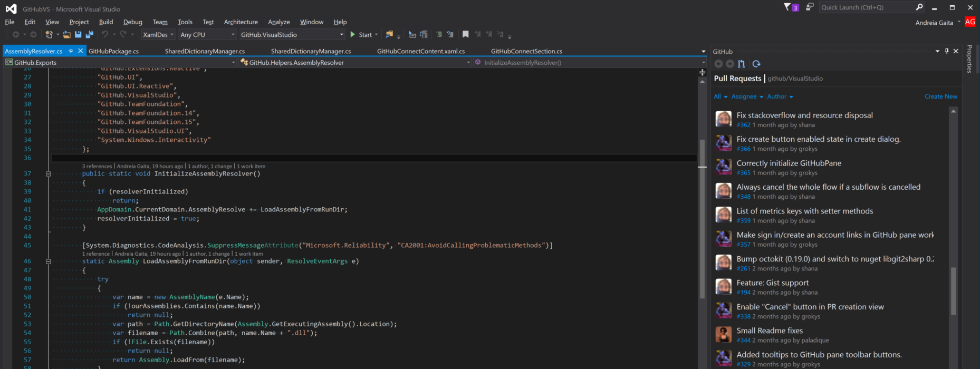Click the Open File folder icon
Viewport: 980px width, 369px height.
(66, 35)
